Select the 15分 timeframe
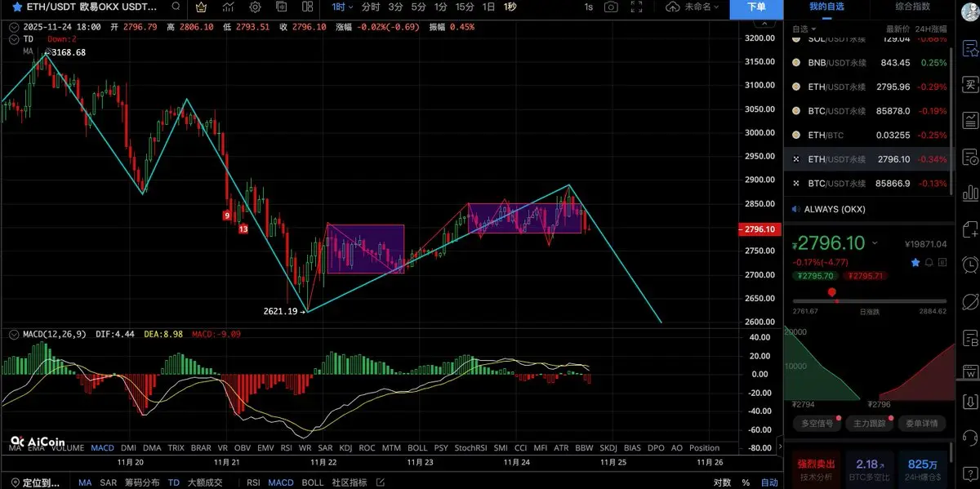This screenshot has height=489, width=980. (465, 7)
